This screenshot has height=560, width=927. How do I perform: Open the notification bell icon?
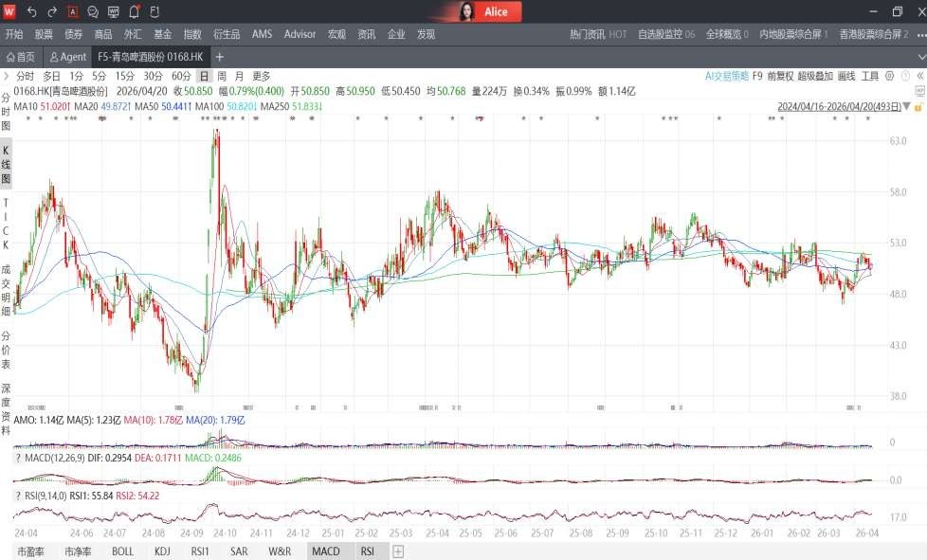pos(134,11)
